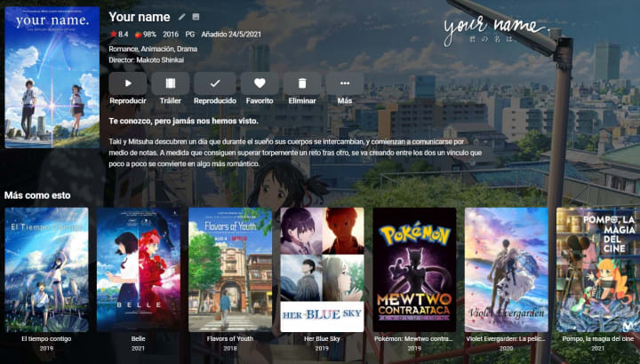Click 'Pompo, la magia del cine' title text

click(x=598, y=339)
